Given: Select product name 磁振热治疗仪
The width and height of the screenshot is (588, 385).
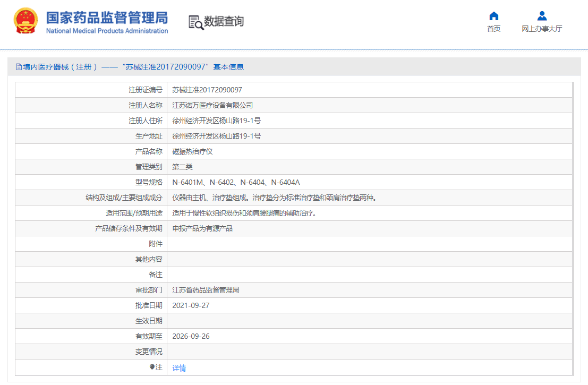Looking at the screenshot, I should (x=192, y=151).
